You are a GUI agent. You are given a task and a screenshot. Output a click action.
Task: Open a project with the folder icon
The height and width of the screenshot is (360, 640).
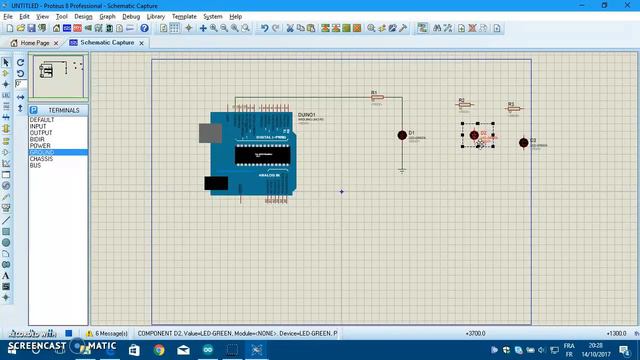pos(20,28)
